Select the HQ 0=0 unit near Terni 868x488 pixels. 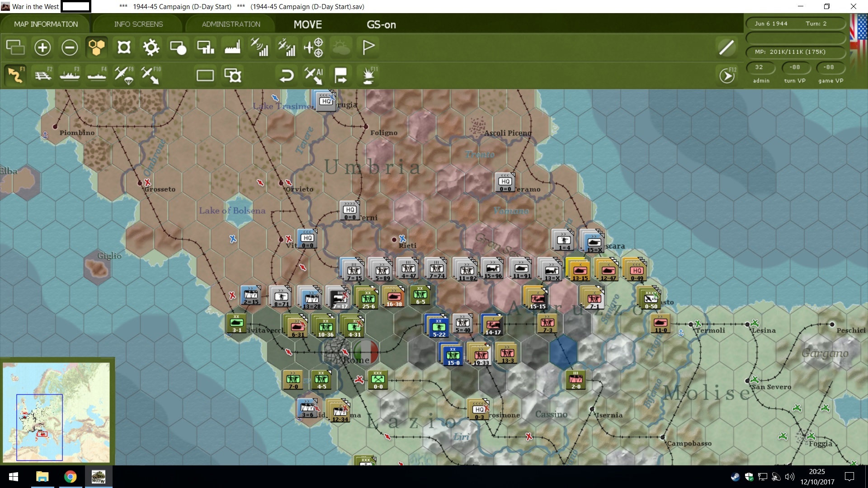point(350,211)
